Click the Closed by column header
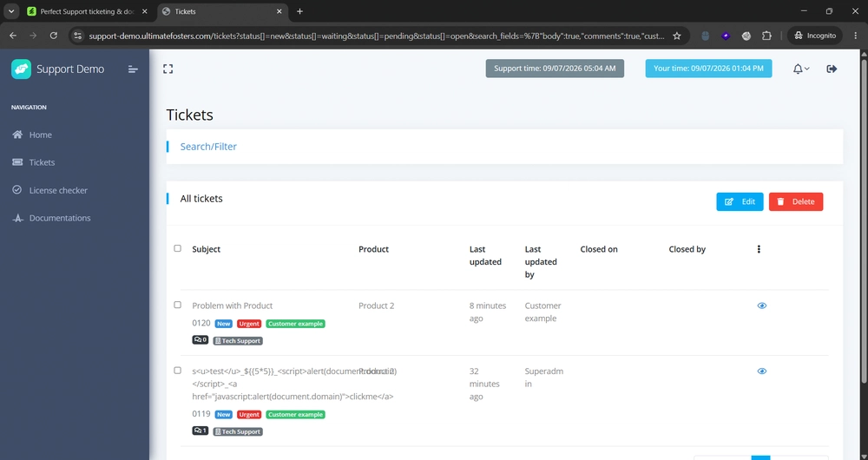Screen dimensions: 868x460 (x=687, y=249)
